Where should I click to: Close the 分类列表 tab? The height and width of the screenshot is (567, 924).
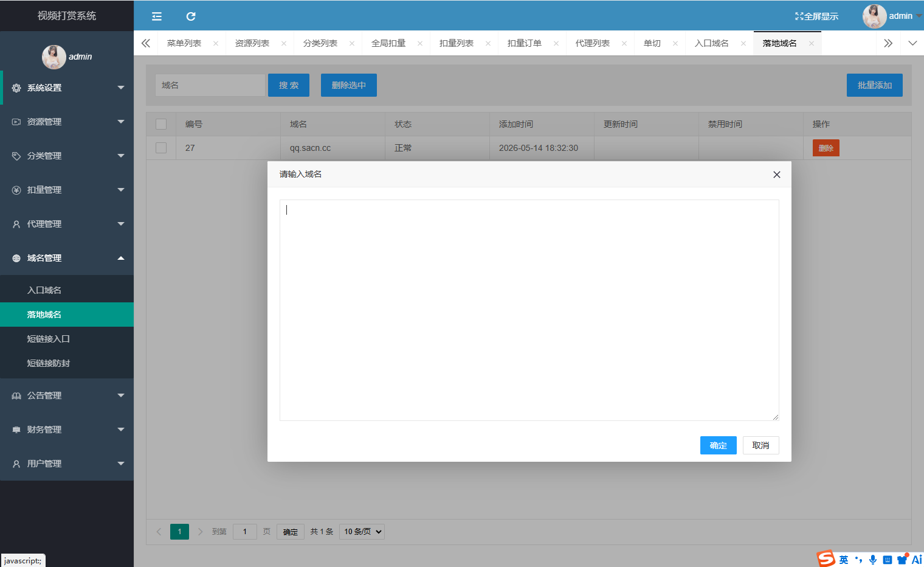352,44
